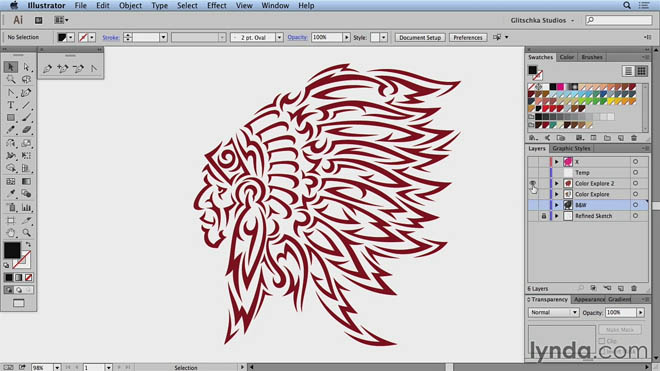Click the Preferences button

468,37
